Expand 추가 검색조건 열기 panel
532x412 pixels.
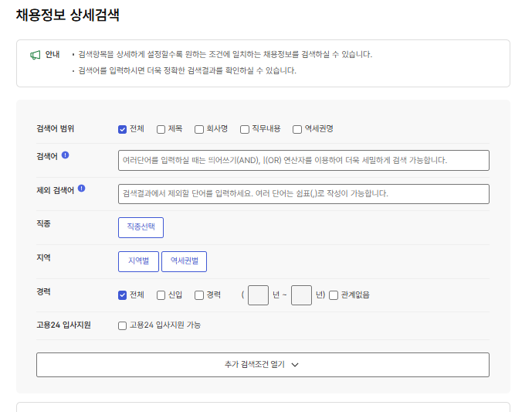point(263,365)
